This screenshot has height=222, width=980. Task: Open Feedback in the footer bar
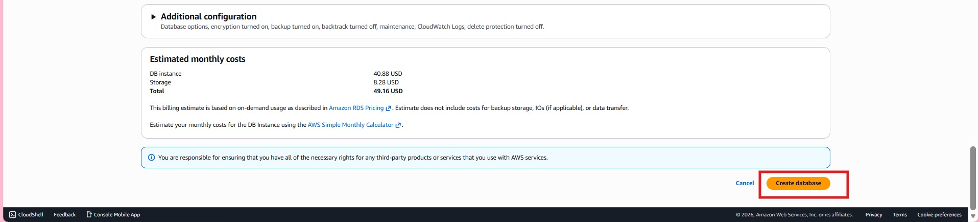tap(64, 215)
